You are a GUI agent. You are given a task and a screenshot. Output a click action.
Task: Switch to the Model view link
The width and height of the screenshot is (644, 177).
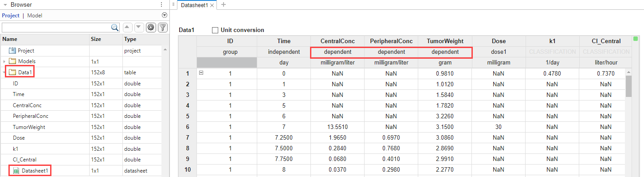(35, 16)
